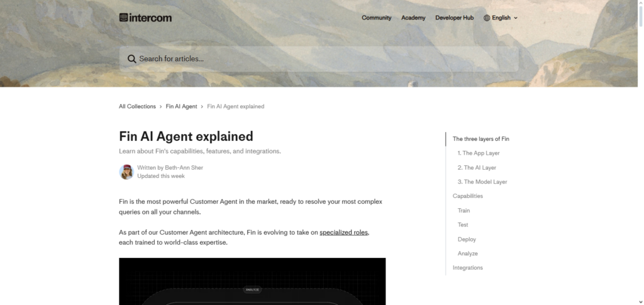This screenshot has width=644, height=305.
Task: Click the Intercom logo
Action: (x=145, y=18)
